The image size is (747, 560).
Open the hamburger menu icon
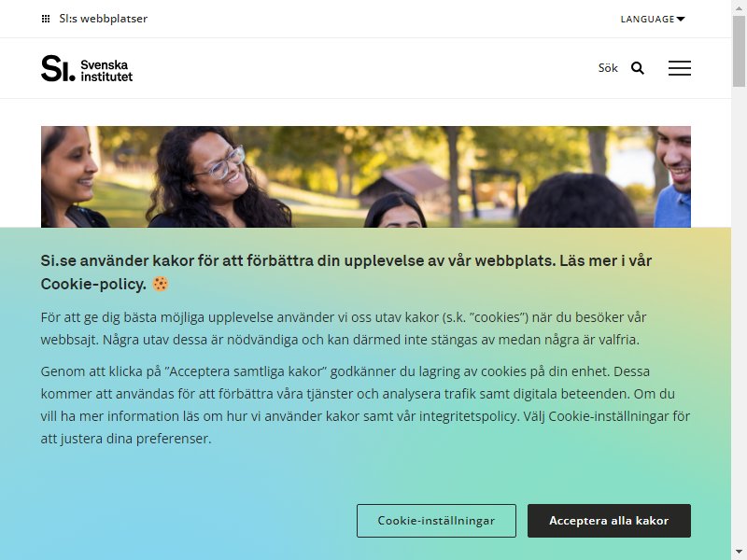tap(680, 68)
